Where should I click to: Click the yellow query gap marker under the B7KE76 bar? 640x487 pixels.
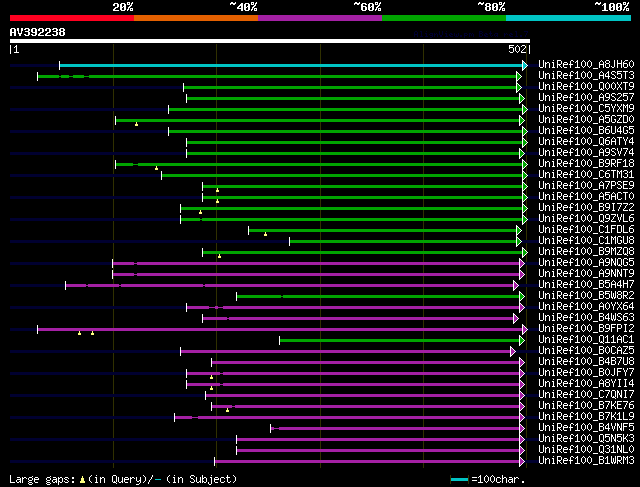(227, 410)
